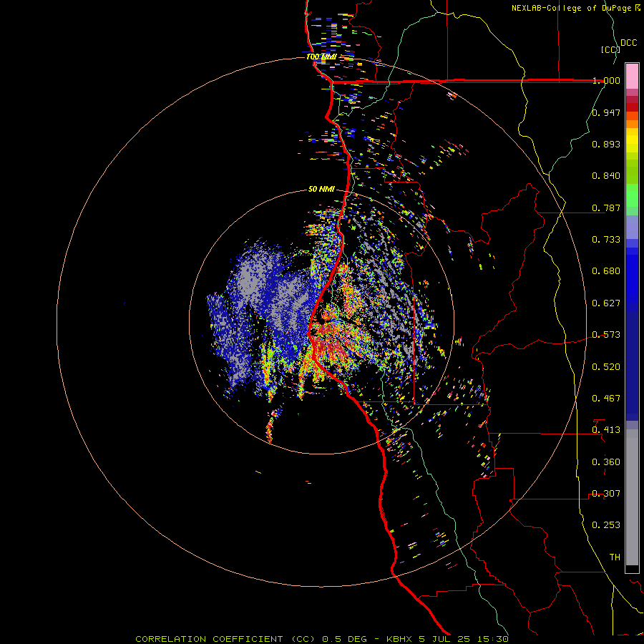Click the 100 NMI range ring label
Image resolution: width=644 pixels, height=644 pixels.
point(321,57)
